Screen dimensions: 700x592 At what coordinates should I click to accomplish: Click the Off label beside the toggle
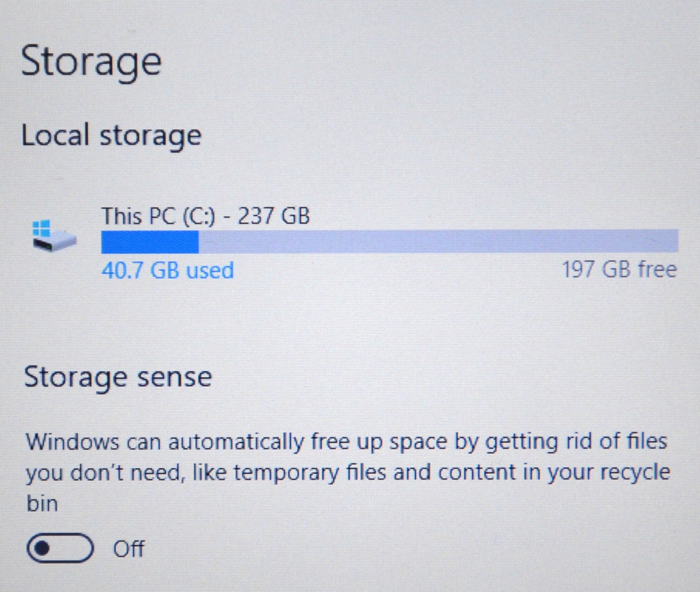point(129,548)
